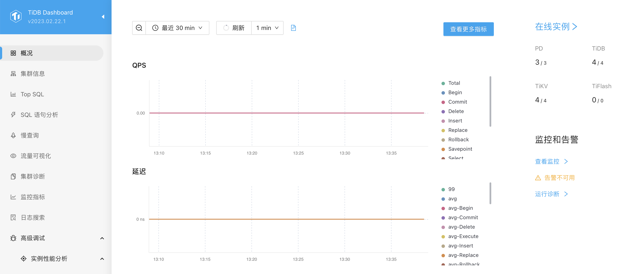Viewport: 644px width, 274px height.
Task: Collapse sidebar with the left triangle icon
Action: click(103, 17)
